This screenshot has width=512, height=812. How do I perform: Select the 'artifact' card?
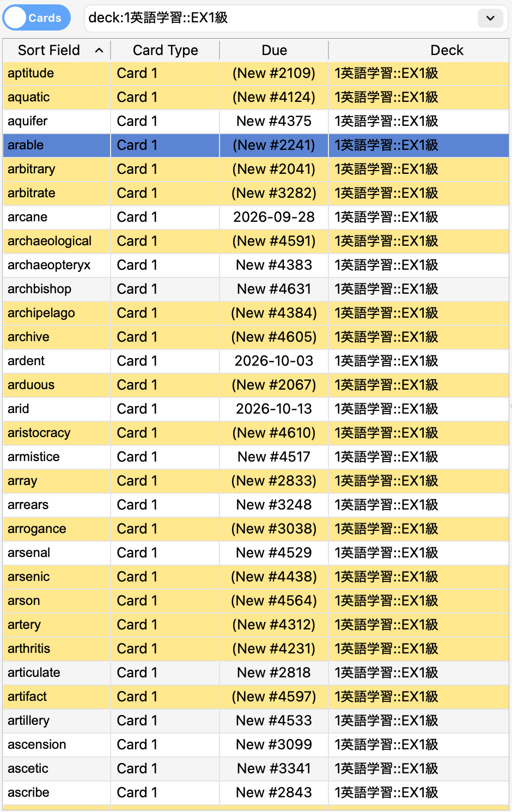click(x=256, y=696)
